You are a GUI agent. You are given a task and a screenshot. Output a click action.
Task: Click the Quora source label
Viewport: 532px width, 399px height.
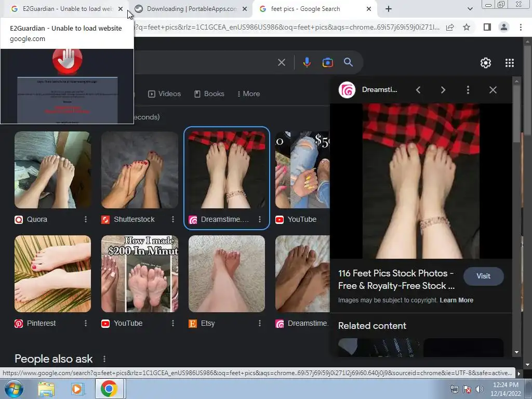pyautogui.click(x=37, y=220)
